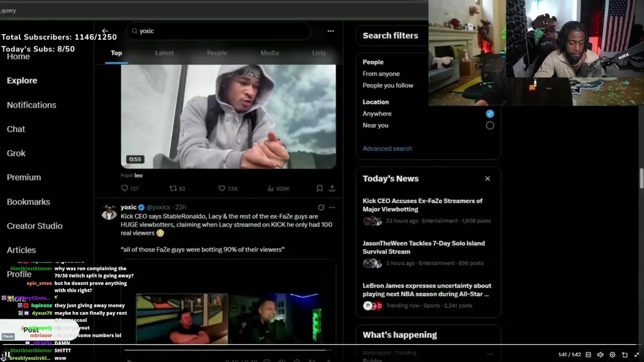The height and width of the screenshot is (362, 644).
Task: Click the leo source link under video
Action: pos(138,175)
